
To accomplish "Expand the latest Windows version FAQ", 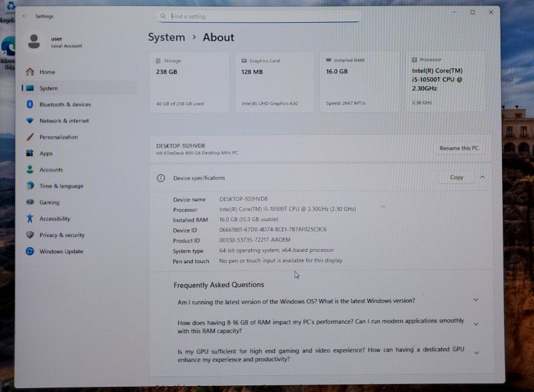I will click(x=476, y=300).
